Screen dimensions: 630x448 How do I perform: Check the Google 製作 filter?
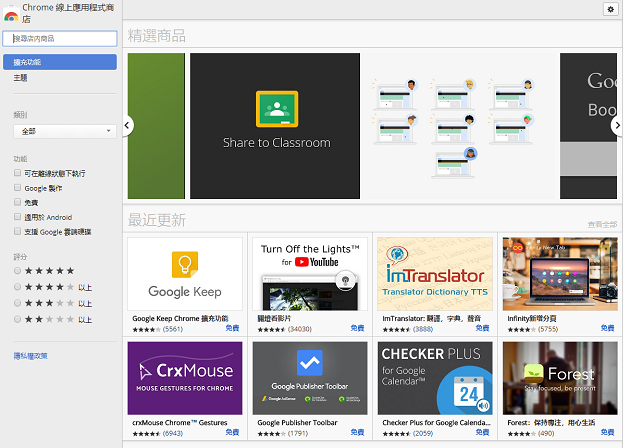click(x=18, y=188)
